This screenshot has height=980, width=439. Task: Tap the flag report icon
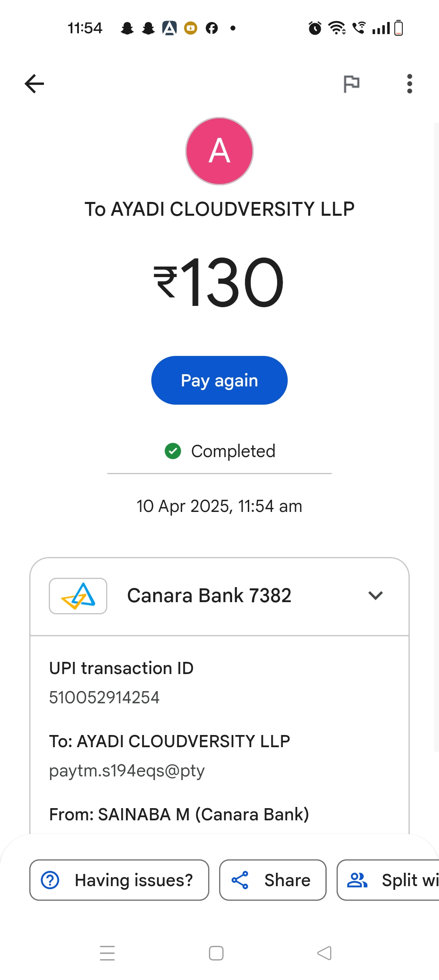tap(351, 84)
